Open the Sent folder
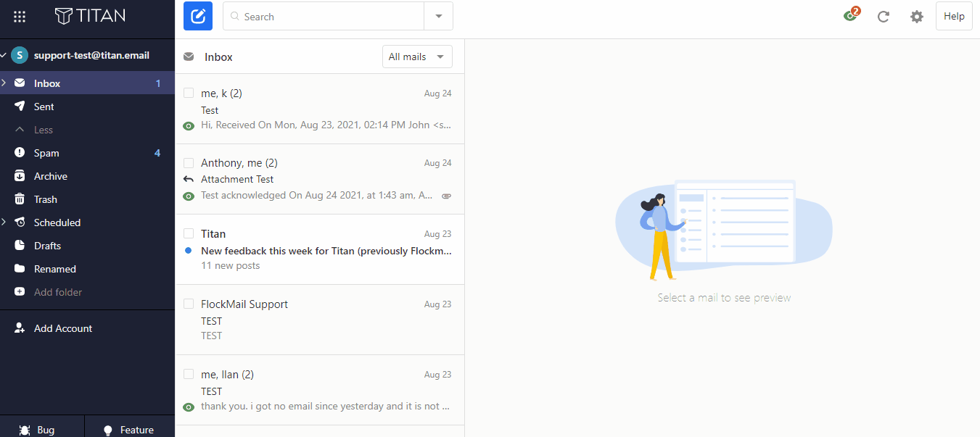The height and width of the screenshot is (437, 980). point(87,107)
